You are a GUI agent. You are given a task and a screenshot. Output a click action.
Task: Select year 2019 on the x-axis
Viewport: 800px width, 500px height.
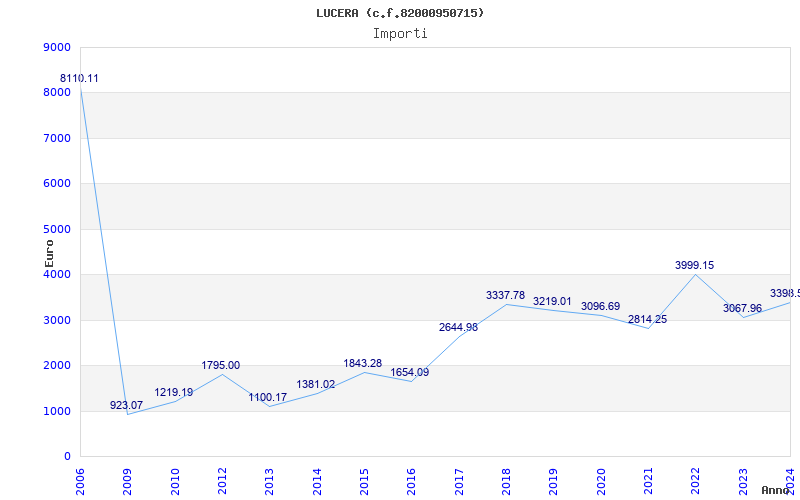pos(554,482)
